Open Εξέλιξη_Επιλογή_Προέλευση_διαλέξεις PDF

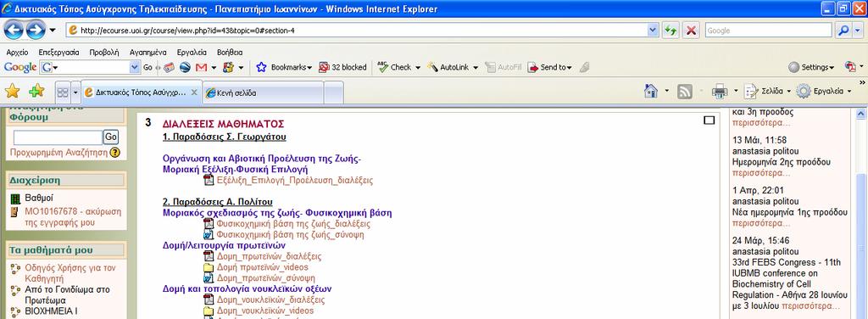[295, 181]
